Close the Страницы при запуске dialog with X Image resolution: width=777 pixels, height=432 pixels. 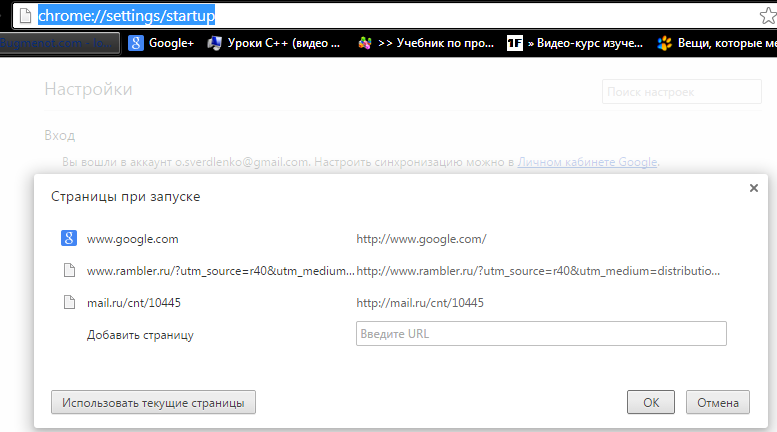(x=752, y=187)
